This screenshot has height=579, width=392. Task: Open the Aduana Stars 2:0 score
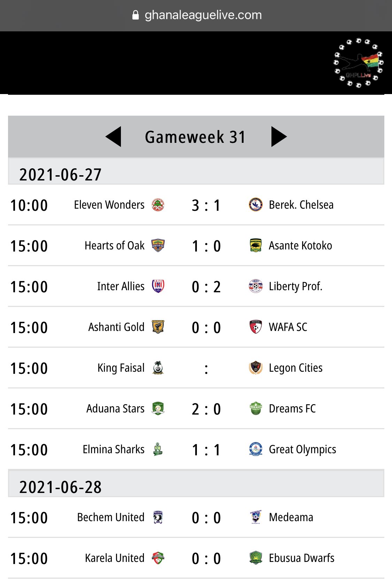tap(206, 409)
